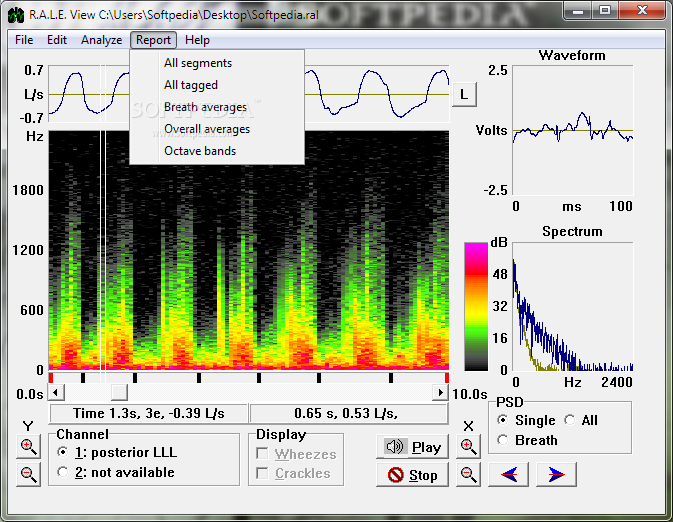673x522 pixels.
Task: Click the X-axis zoom in magnifier
Action: [x=468, y=446]
